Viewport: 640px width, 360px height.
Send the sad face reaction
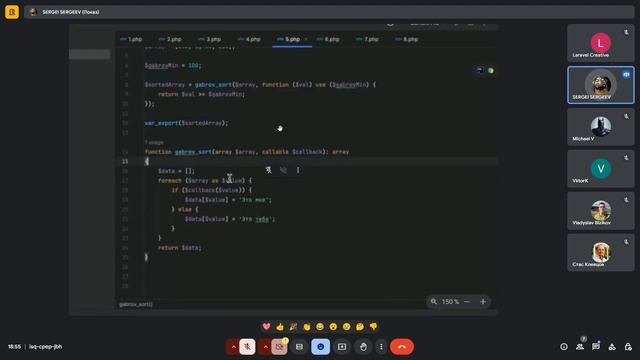[x=347, y=327]
